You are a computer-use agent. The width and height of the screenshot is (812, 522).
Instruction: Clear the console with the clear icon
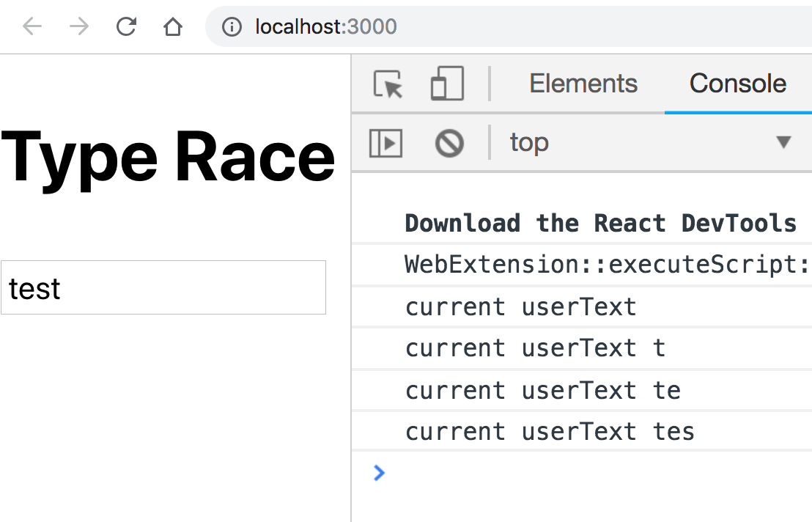click(x=449, y=143)
